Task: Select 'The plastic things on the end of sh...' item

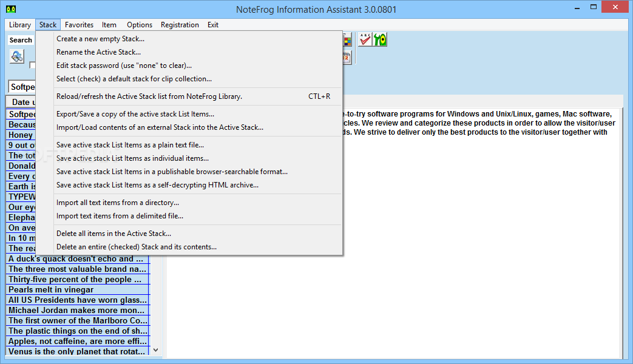Action: [x=78, y=331]
